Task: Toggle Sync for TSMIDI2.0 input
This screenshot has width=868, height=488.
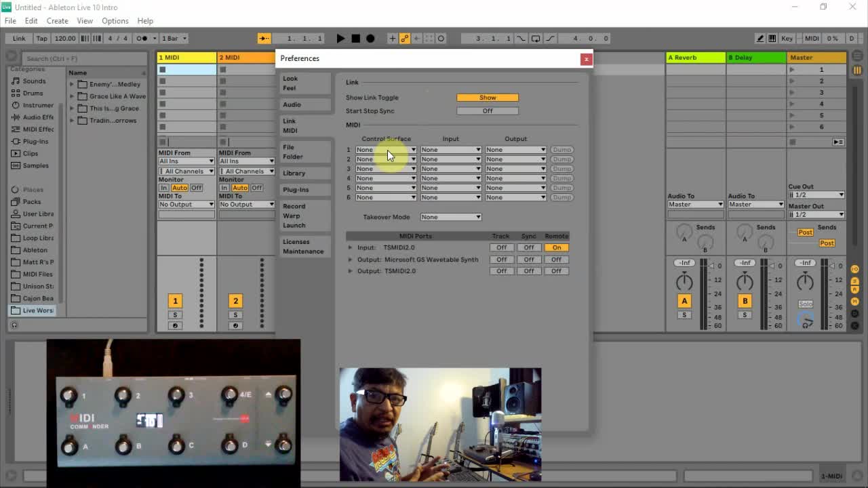Action: (x=528, y=247)
